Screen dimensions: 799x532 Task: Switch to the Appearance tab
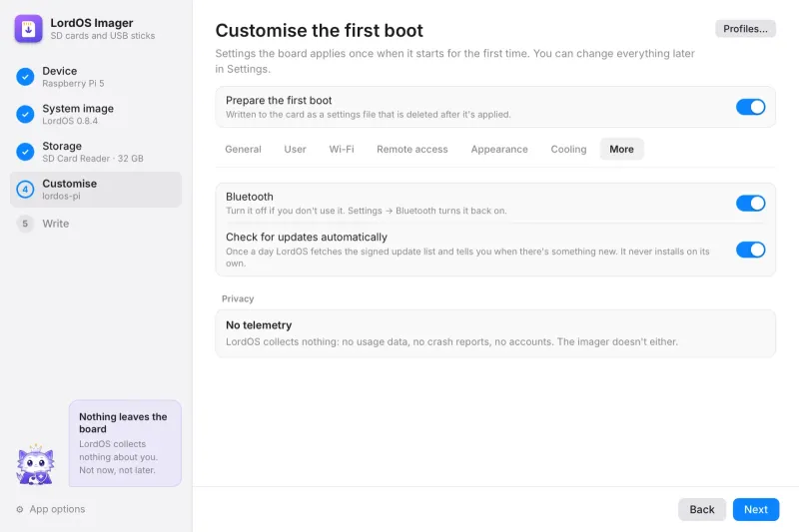click(499, 149)
